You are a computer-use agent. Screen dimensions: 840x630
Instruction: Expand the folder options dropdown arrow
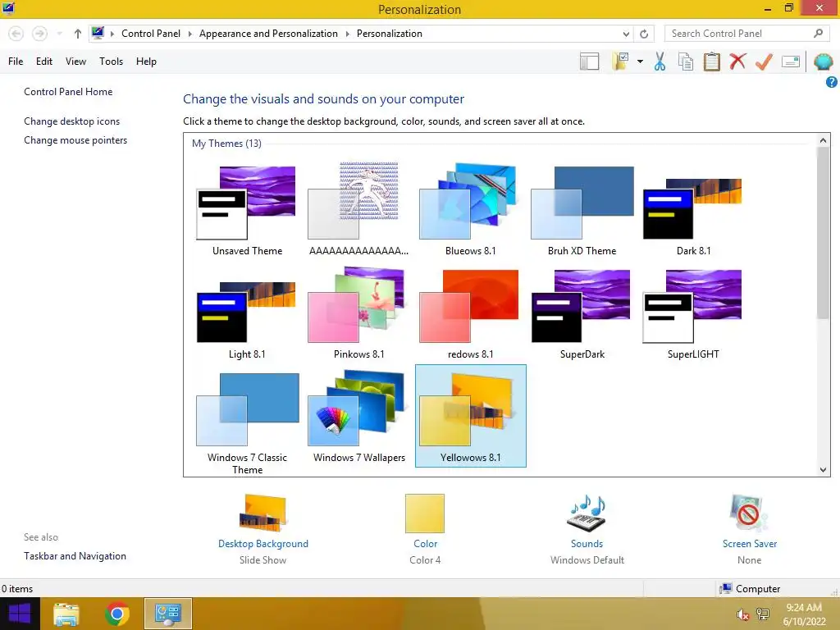(x=640, y=62)
